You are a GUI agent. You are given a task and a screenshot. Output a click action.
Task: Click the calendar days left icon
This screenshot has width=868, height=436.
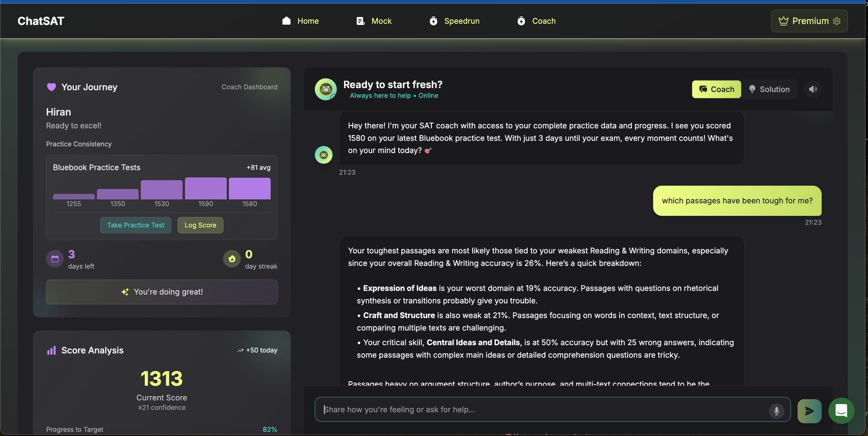[x=55, y=259]
